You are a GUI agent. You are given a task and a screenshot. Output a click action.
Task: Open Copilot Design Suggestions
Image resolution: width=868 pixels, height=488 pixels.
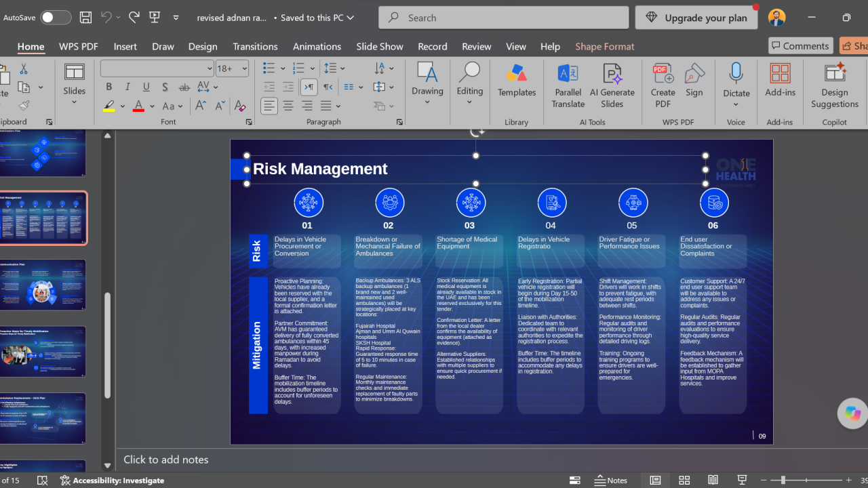[x=835, y=86]
